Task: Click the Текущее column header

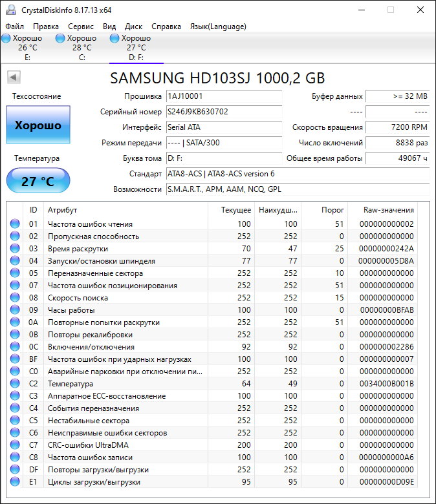Action: point(231,210)
